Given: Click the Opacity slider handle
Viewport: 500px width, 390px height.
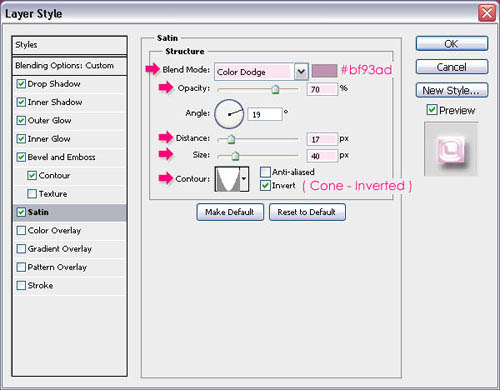Looking at the screenshot, I should [x=275, y=89].
